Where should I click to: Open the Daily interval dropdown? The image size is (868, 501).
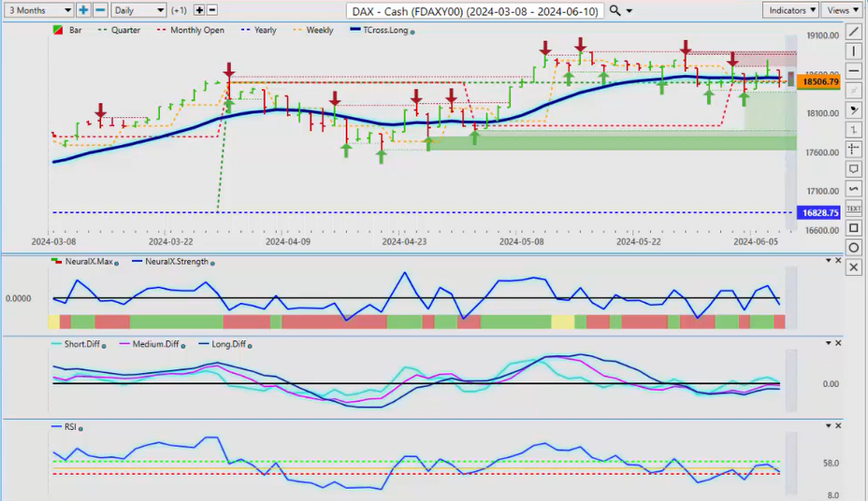click(x=138, y=10)
